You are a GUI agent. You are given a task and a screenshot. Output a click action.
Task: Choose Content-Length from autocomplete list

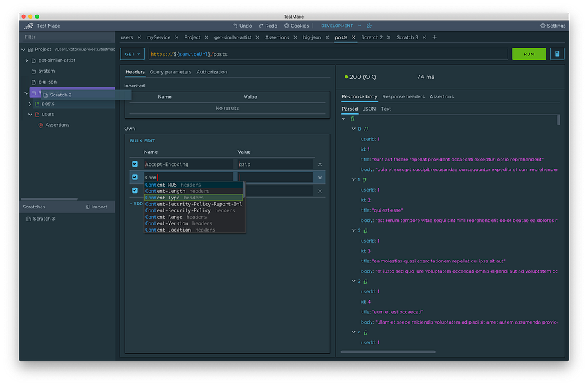pos(194,191)
